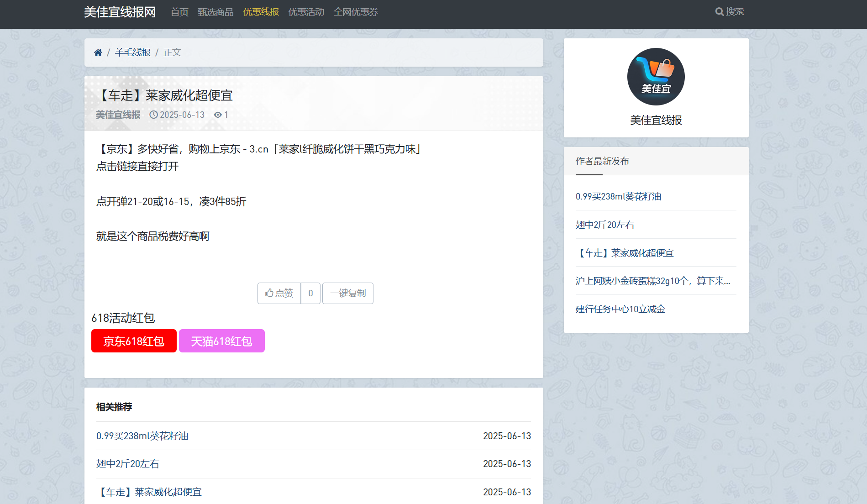Click the 正文 breadcrumb text
This screenshot has width=867, height=504.
click(172, 52)
